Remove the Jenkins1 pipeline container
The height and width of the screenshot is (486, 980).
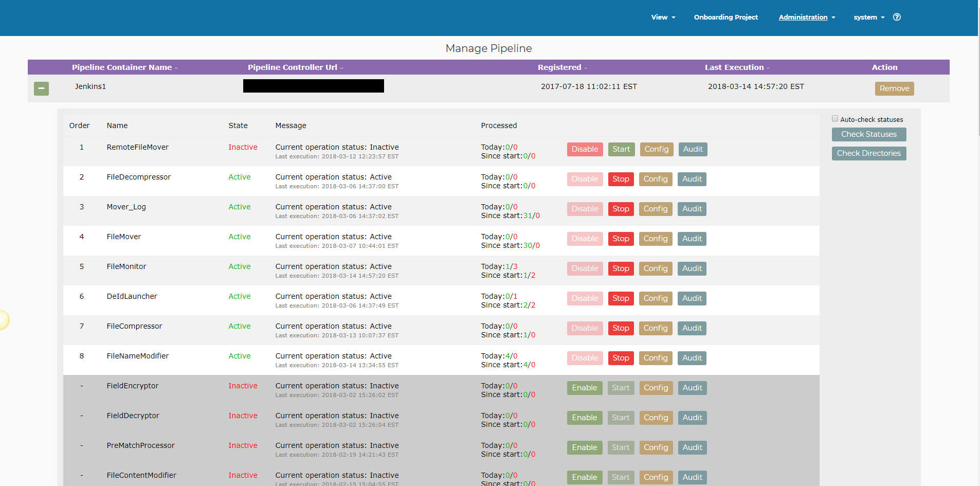pyautogui.click(x=894, y=88)
